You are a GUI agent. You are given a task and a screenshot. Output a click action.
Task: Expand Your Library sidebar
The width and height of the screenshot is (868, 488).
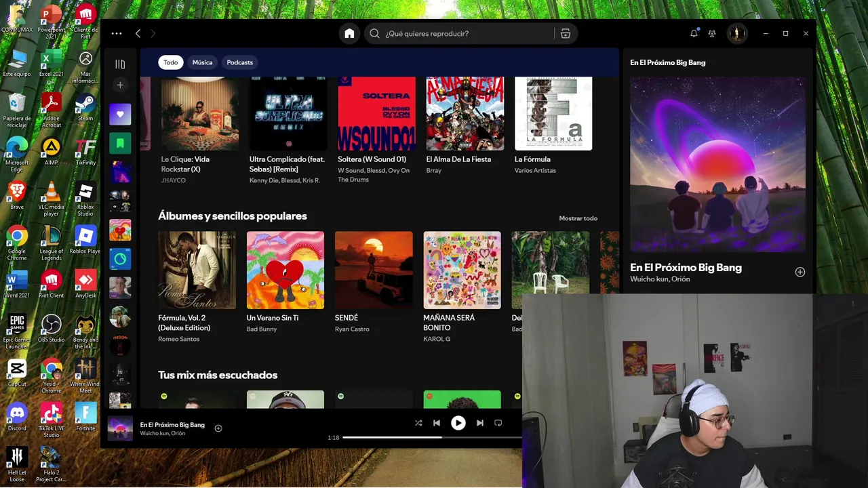pos(120,64)
